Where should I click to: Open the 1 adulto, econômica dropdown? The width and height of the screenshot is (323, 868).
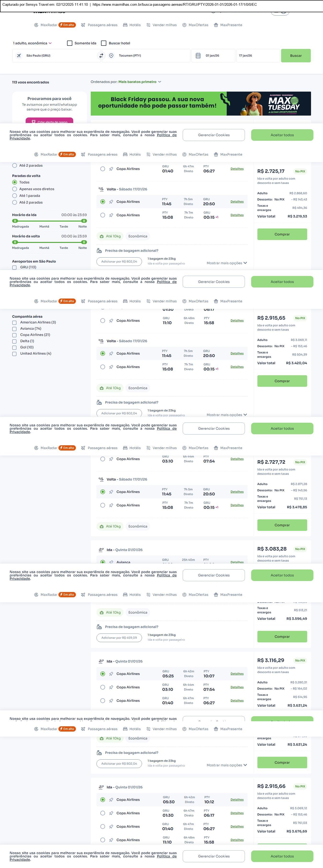(32, 43)
